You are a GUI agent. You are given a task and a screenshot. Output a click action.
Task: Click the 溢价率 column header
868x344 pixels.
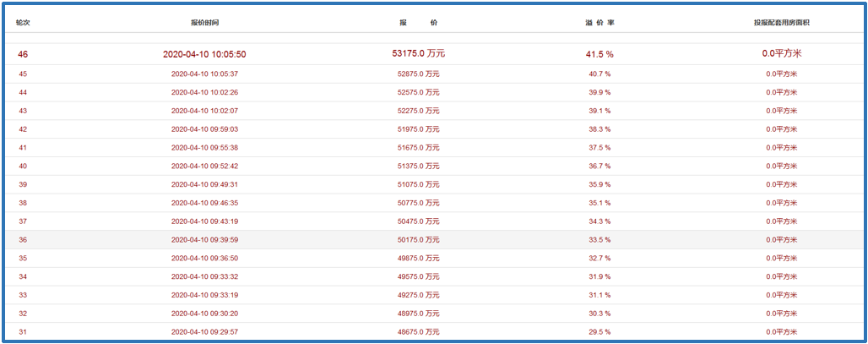(599, 22)
